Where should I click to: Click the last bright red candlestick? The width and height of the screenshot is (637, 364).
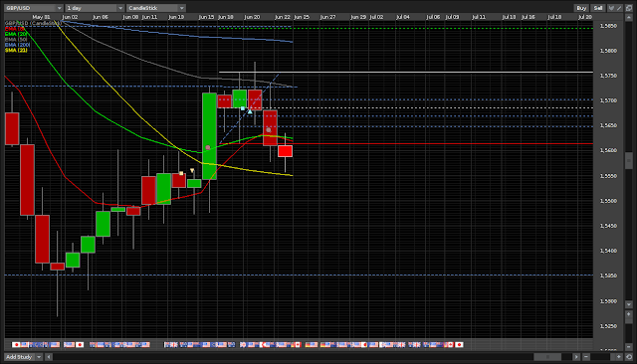(x=286, y=151)
